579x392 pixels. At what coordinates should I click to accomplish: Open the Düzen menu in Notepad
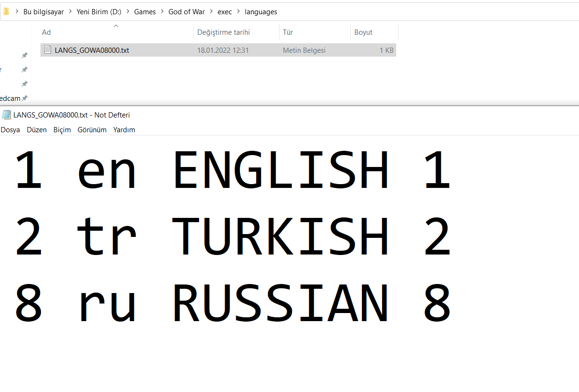pyautogui.click(x=37, y=130)
